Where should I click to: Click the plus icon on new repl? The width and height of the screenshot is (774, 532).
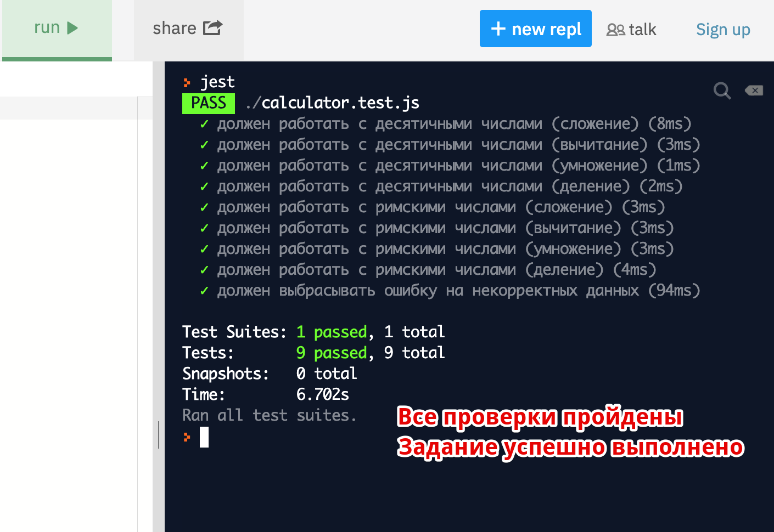(x=498, y=29)
